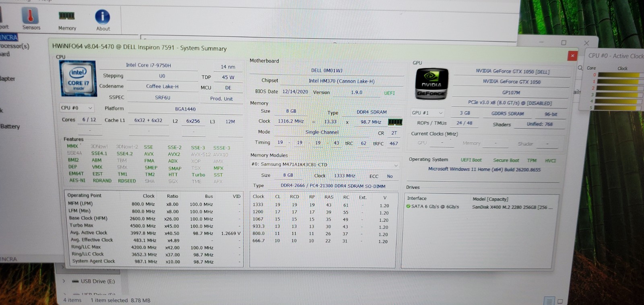Image resolution: width=644 pixels, height=305 pixels.
Task: Click the Turbo Max operating point row
Action: pyautogui.click(x=155, y=226)
